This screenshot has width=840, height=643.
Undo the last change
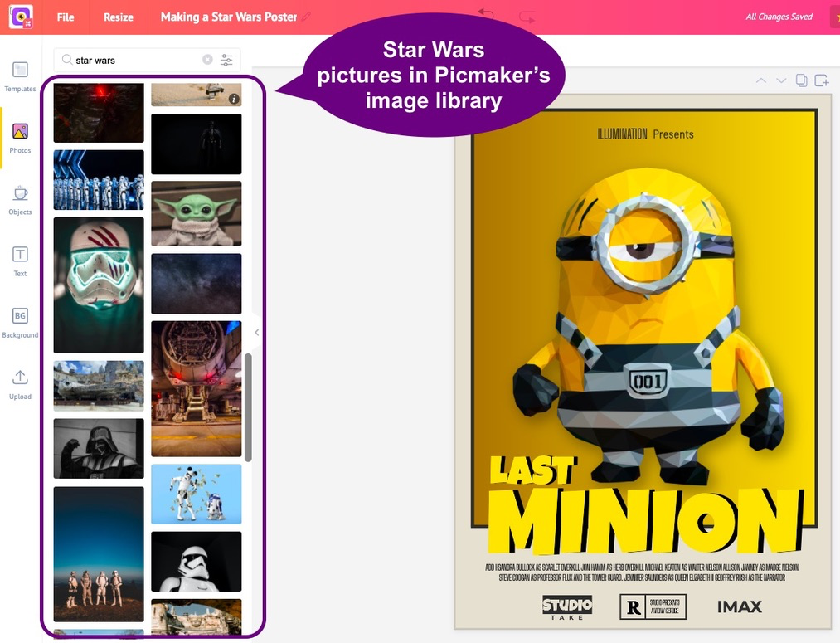click(485, 16)
